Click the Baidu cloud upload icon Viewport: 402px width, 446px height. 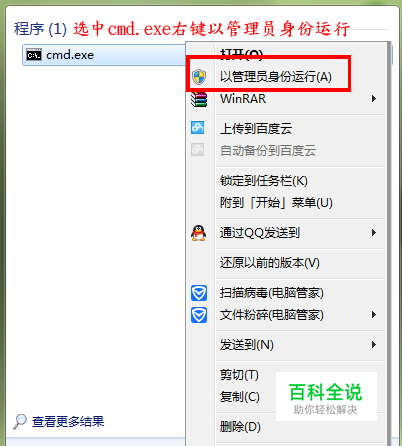(x=198, y=128)
